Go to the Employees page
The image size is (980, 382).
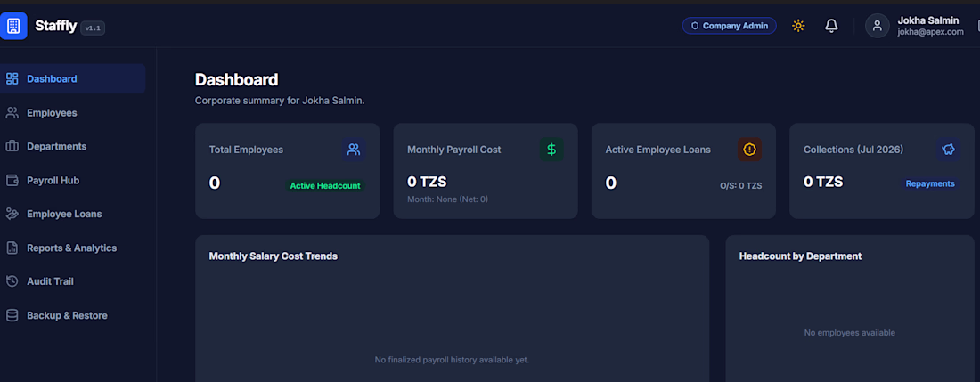(x=72, y=113)
